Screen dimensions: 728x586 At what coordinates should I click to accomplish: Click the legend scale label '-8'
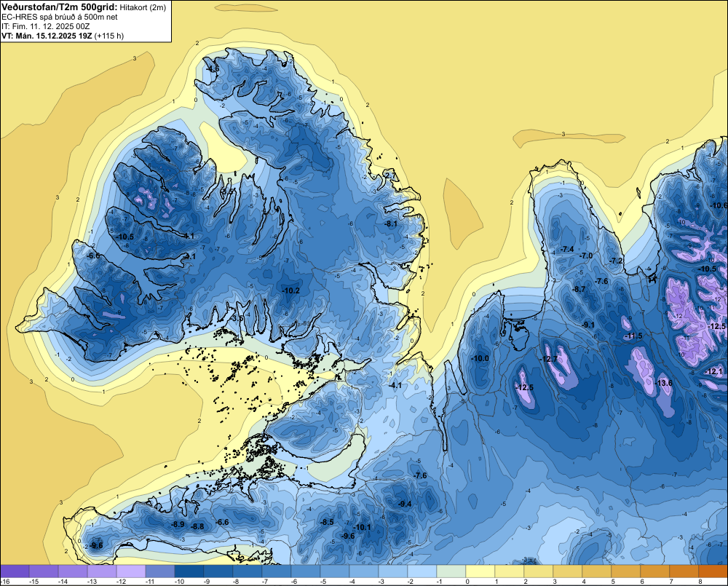pyautogui.click(x=237, y=582)
